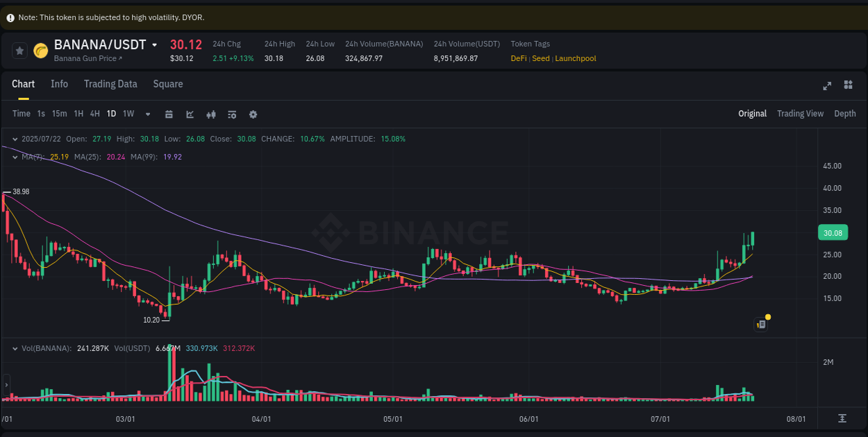Open the date range picker icon

169,113
